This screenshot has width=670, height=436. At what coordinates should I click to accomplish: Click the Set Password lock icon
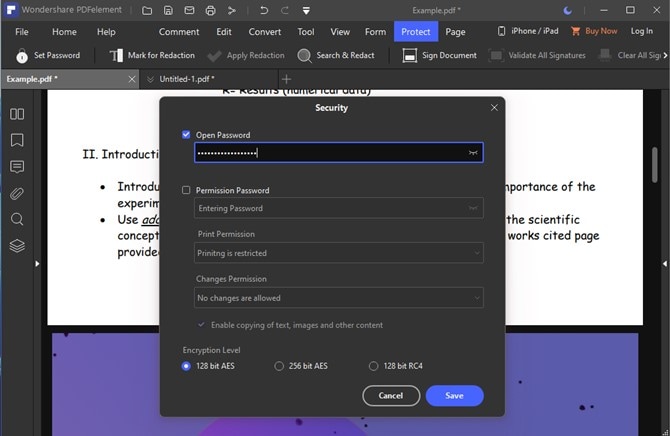click(22, 56)
